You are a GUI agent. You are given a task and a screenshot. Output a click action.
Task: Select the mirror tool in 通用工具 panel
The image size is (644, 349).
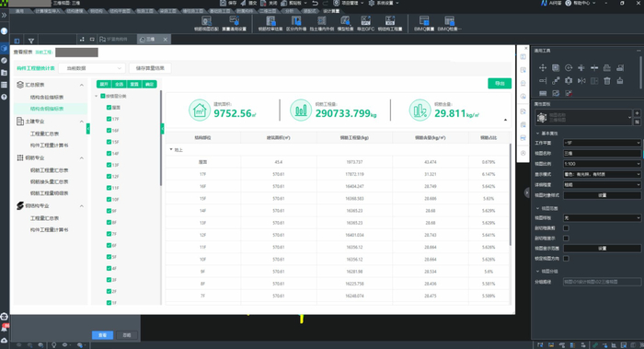[x=581, y=81]
